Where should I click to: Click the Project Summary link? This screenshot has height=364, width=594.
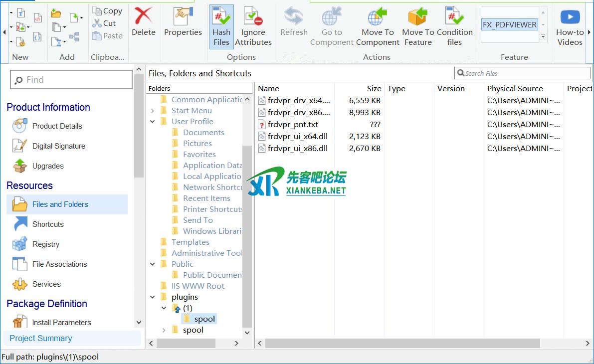(41, 338)
